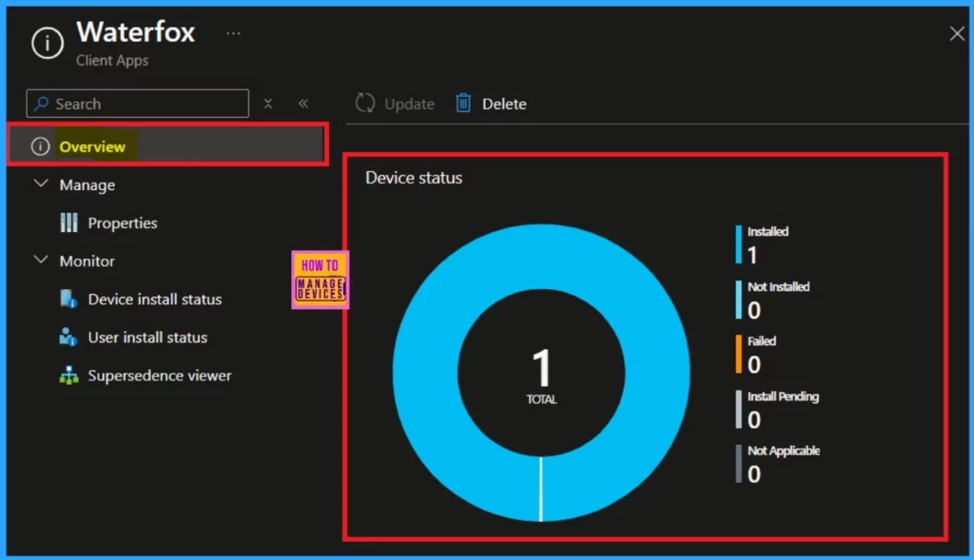This screenshot has height=560, width=974.
Task: Open the Properties page
Action: click(123, 222)
